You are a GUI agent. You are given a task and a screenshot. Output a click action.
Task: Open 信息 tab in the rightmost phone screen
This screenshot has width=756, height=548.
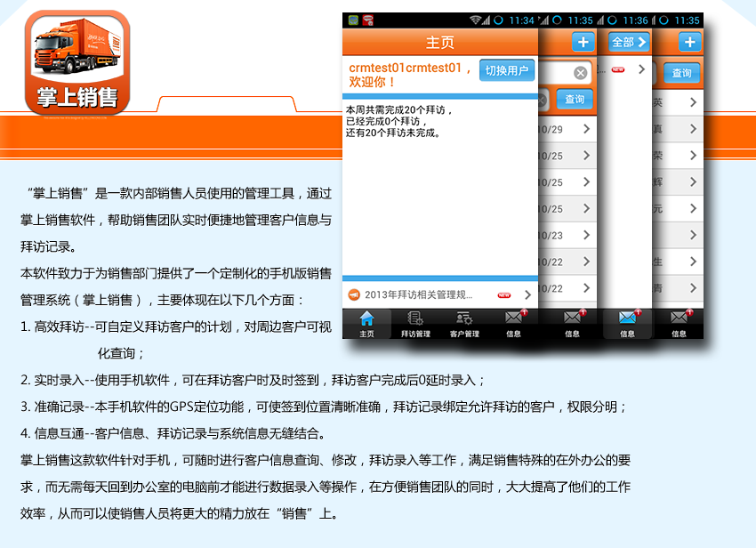pyautogui.click(x=679, y=324)
